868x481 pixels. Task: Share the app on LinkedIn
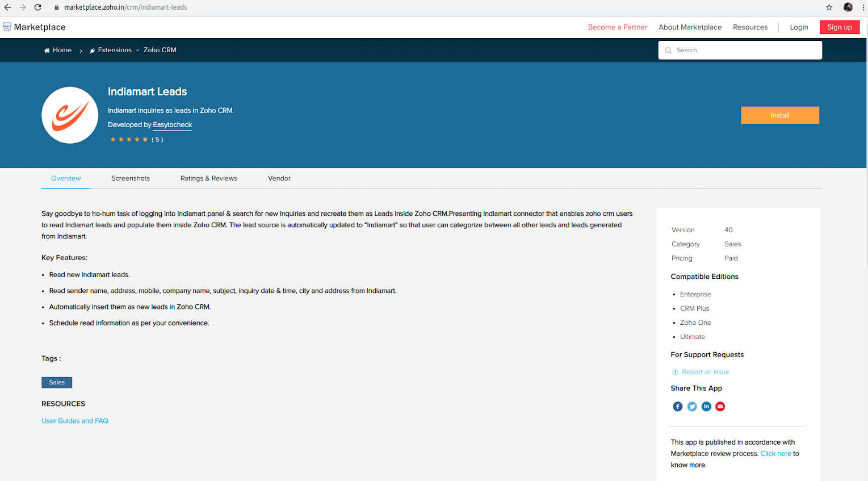[706, 407]
